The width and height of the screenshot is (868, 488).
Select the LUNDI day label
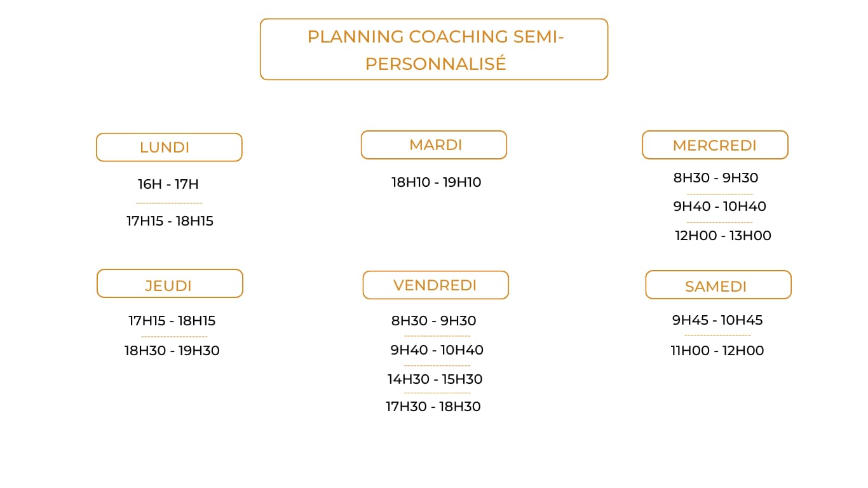169,147
